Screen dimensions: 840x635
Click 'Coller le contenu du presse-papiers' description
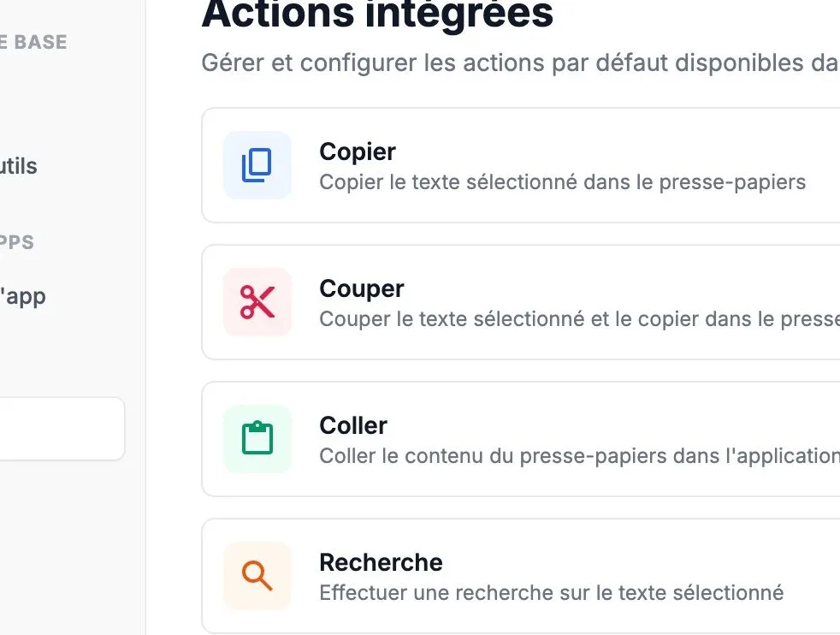pyautogui.click(x=580, y=456)
